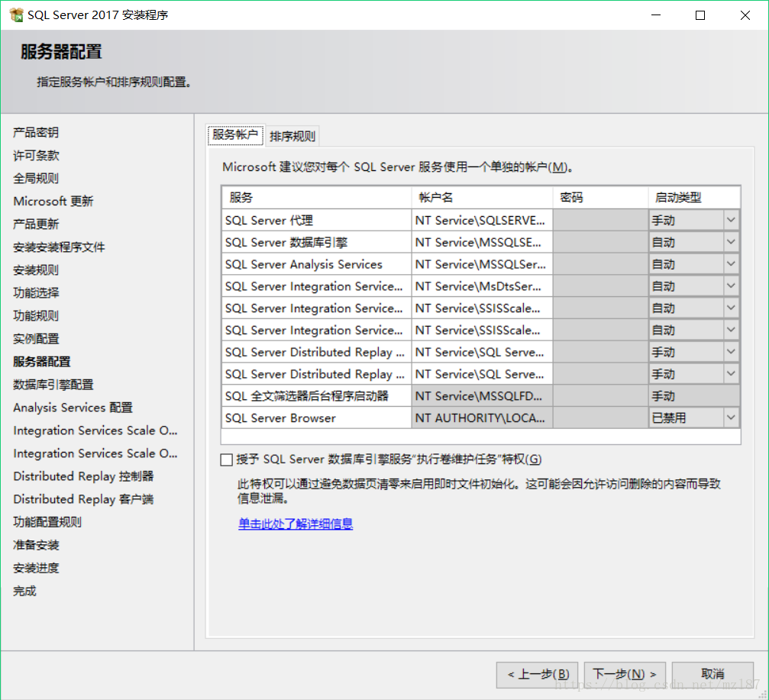Select the 准备安装 step in sidebar
Image resolution: width=769 pixels, height=700 pixels.
[x=36, y=545]
